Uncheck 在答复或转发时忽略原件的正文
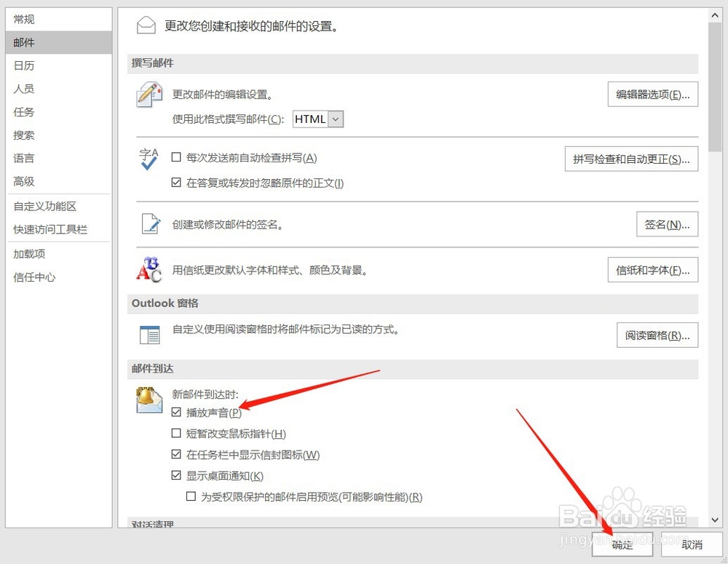Screen dimensions: 728x564 (176, 183)
